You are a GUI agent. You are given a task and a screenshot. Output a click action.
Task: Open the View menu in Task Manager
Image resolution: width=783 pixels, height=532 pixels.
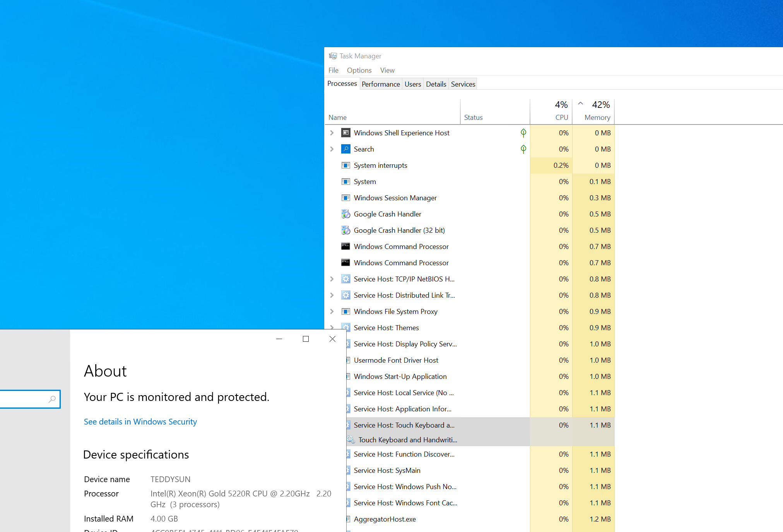point(387,70)
